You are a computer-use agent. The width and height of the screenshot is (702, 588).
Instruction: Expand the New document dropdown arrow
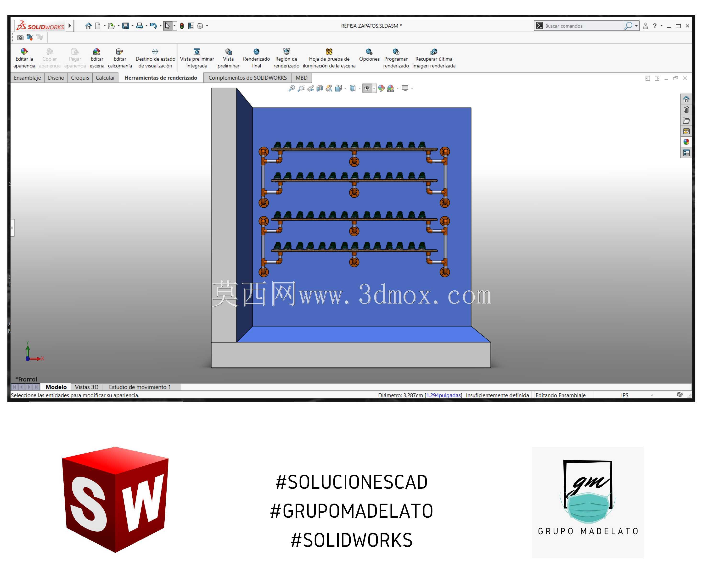(x=104, y=26)
